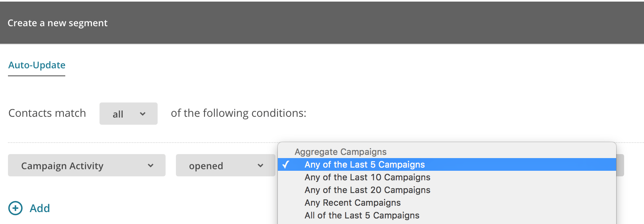Expand the Campaign Activity condition dropdown
Viewport: 644px width, 224px height.
tap(87, 165)
